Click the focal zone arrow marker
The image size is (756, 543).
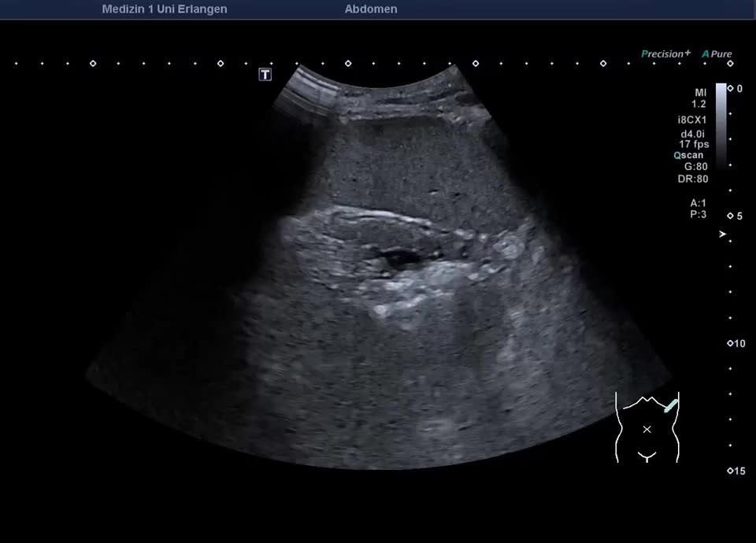[x=722, y=235]
